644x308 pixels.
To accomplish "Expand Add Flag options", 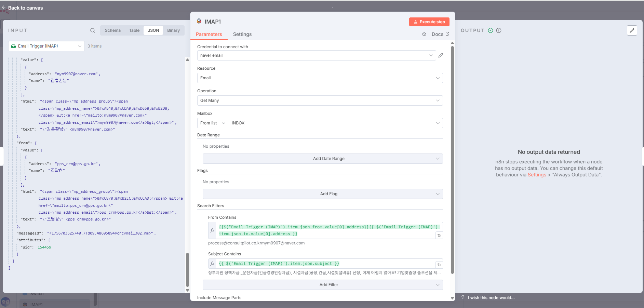I will click(323, 194).
